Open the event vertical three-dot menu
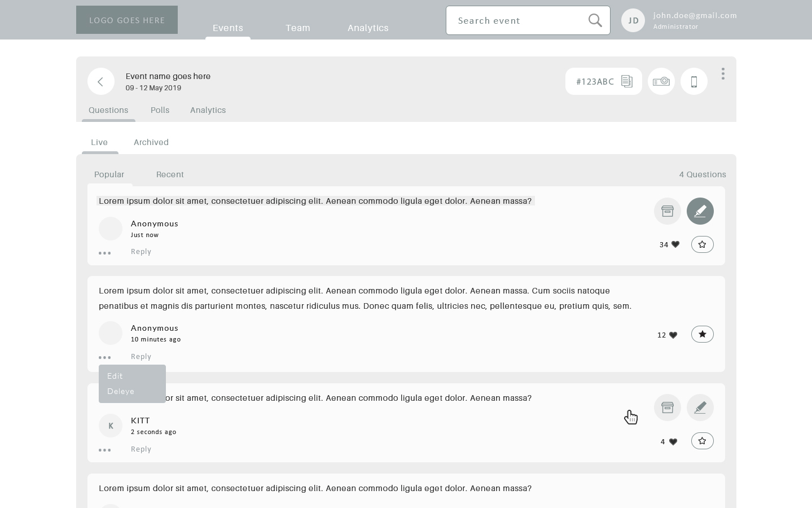The image size is (812, 508). [722, 74]
